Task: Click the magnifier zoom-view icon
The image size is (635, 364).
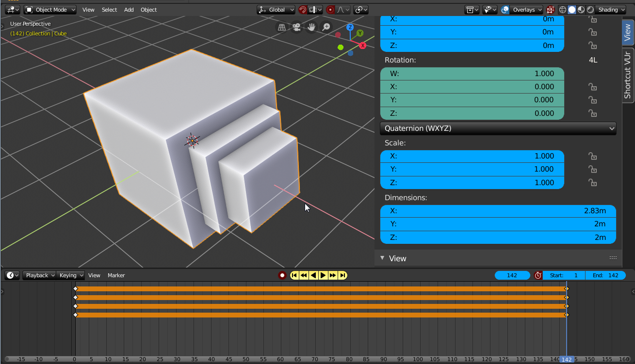Action: pyautogui.click(x=326, y=27)
